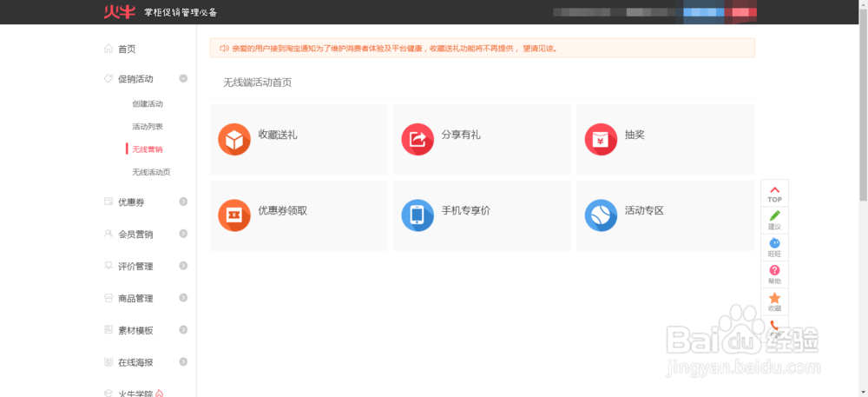This screenshot has width=868, height=397.
Task: Expand the 商品管理 menu arrow
Action: (183, 298)
